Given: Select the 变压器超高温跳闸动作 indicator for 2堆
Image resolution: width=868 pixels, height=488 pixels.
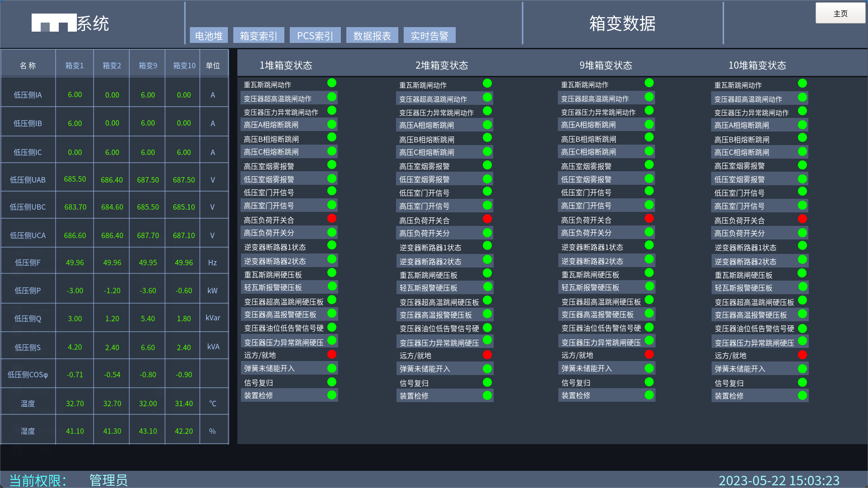Looking at the screenshot, I should [x=487, y=97].
